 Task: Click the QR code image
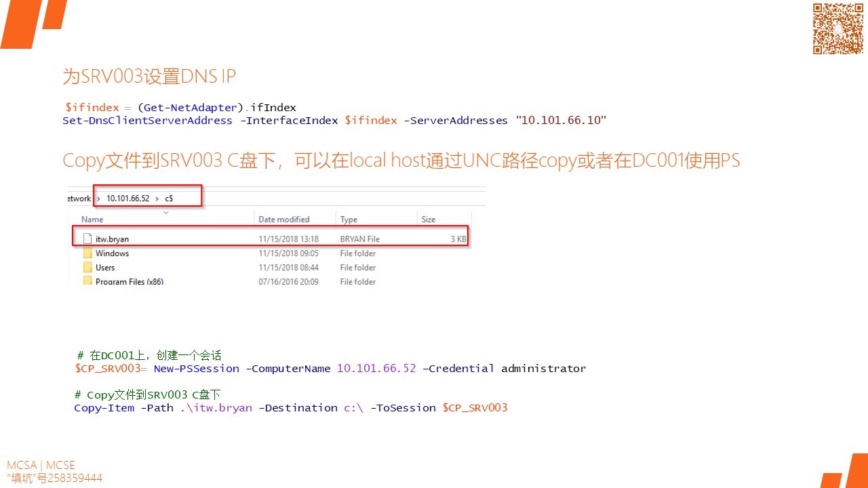pyautogui.click(x=838, y=28)
